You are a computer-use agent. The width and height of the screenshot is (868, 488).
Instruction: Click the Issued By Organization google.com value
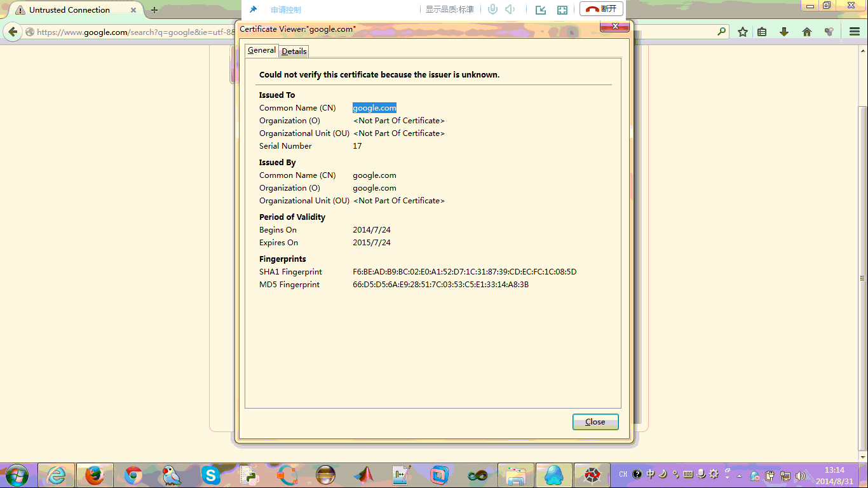(x=374, y=188)
